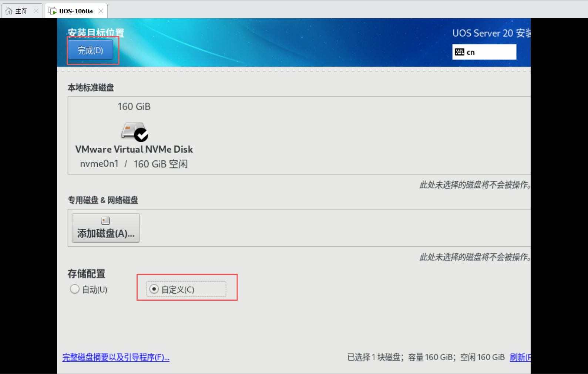Close the UOS-1060a tab
The height and width of the screenshot is (374, 588).
101,11
